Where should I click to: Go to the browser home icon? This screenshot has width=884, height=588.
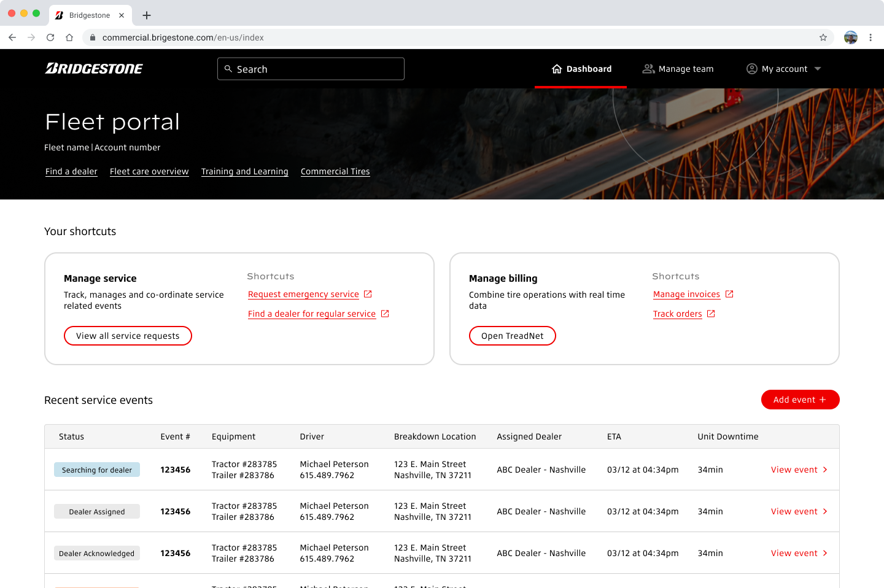click(x=69, y=37)
